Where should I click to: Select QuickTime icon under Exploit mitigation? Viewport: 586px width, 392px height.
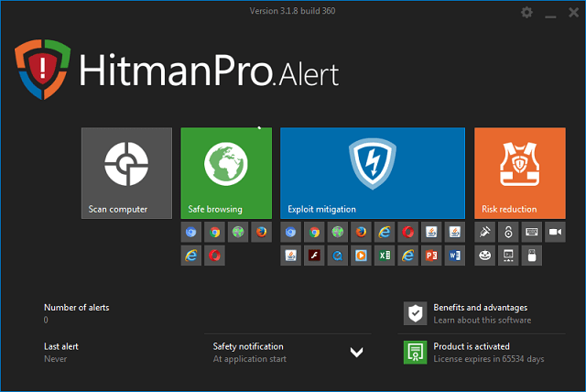(x=338, y=256)
